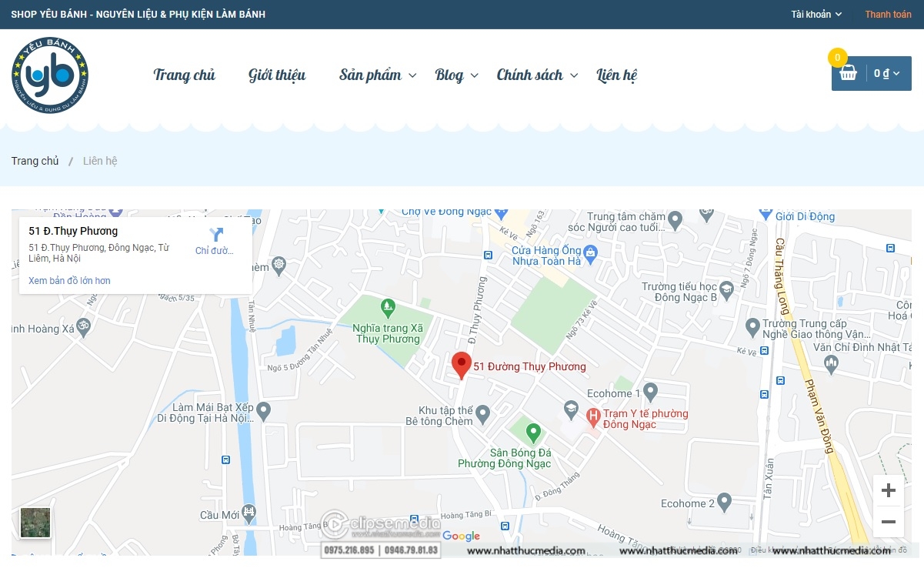
Task: Open the Thanh toán link
Action: tap(887, 14)
